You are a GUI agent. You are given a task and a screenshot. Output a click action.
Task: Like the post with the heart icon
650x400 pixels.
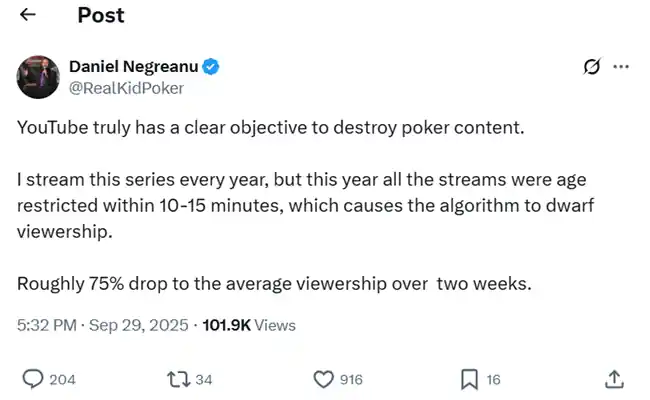[x=323, y=379]
